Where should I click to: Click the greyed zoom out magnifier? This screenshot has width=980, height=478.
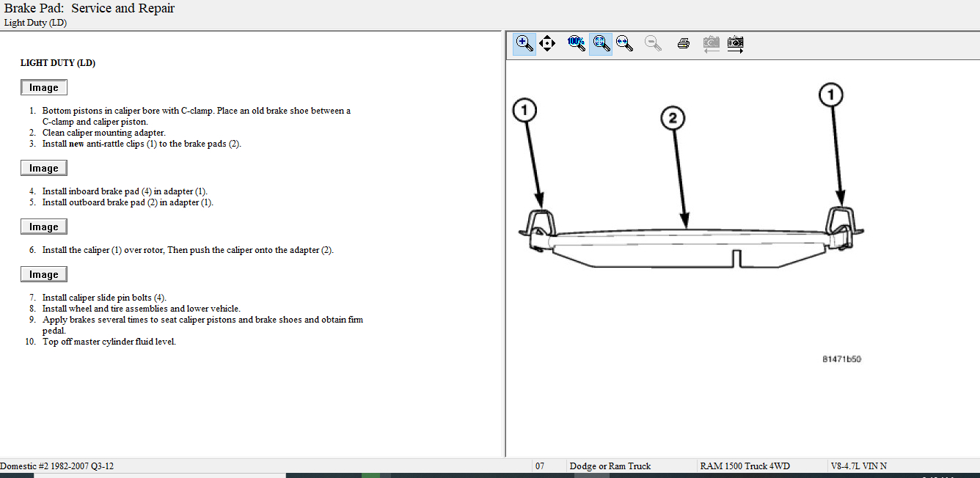coord(654,43)
